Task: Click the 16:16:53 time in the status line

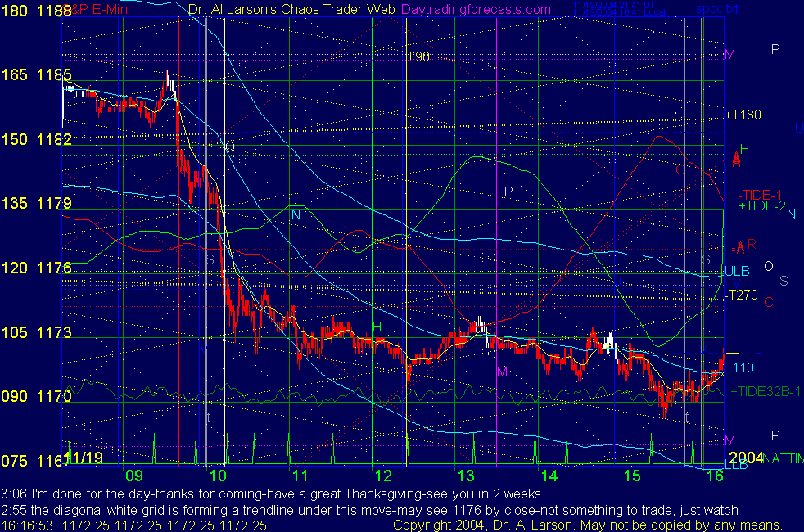Action: point(27,525)
